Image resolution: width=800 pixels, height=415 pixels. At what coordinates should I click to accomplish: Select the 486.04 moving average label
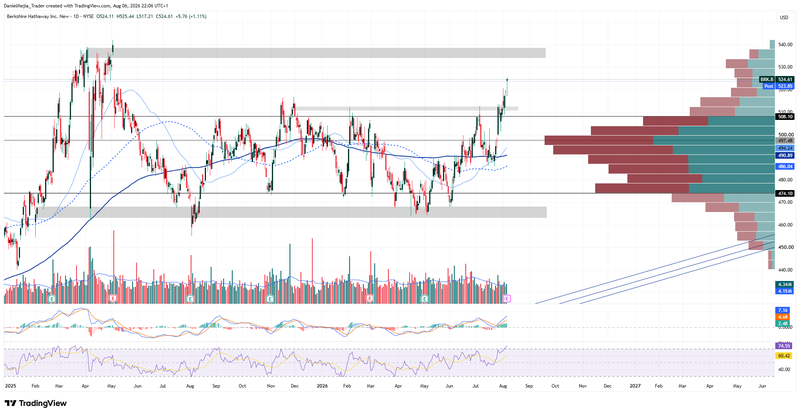coord(785,166)
